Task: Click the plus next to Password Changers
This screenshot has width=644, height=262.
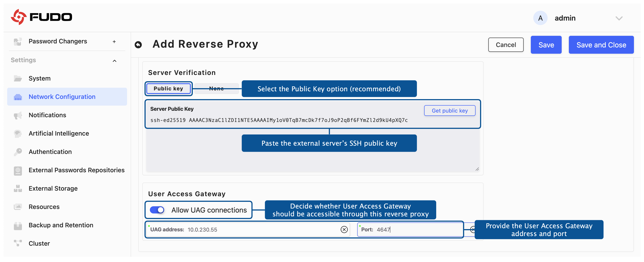Action: tap(114, 41)
